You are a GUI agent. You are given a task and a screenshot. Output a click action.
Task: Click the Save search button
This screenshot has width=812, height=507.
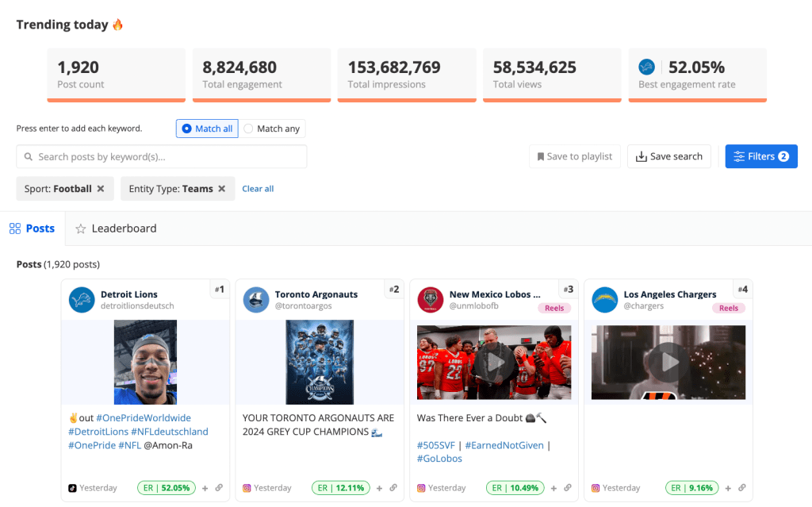(668, 156)
